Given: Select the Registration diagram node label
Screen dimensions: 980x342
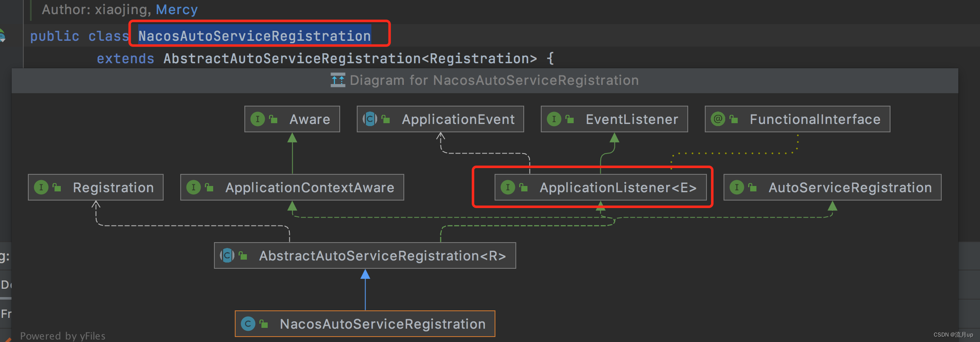Looking at the screenshot, I should coord(114,188).
